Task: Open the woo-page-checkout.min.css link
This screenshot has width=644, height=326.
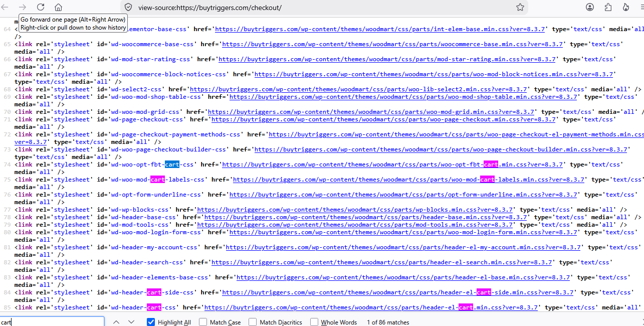Action: (384, 119)
